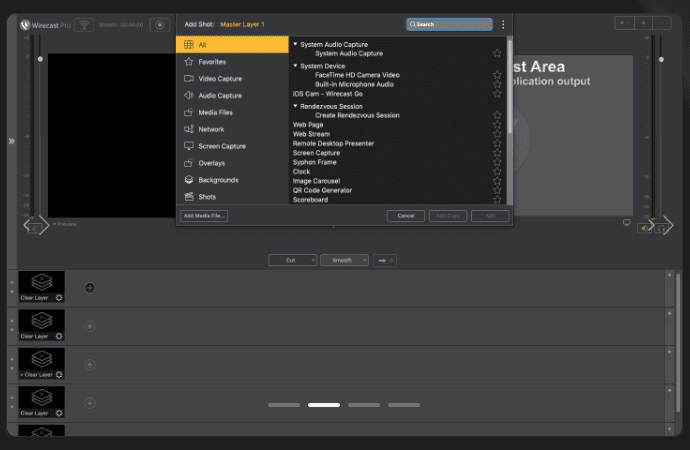The height and width of the screenshot is (450, 690).
Task: Click the Add Media File... button
Action: coord(204,216)
